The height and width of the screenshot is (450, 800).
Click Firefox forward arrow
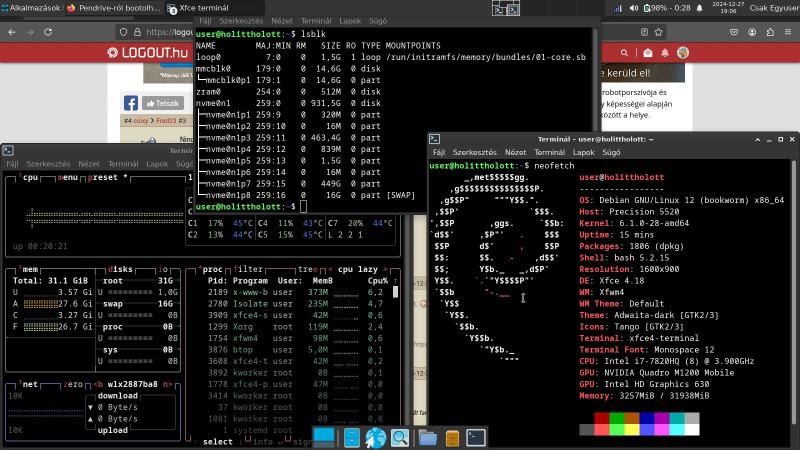30,32
